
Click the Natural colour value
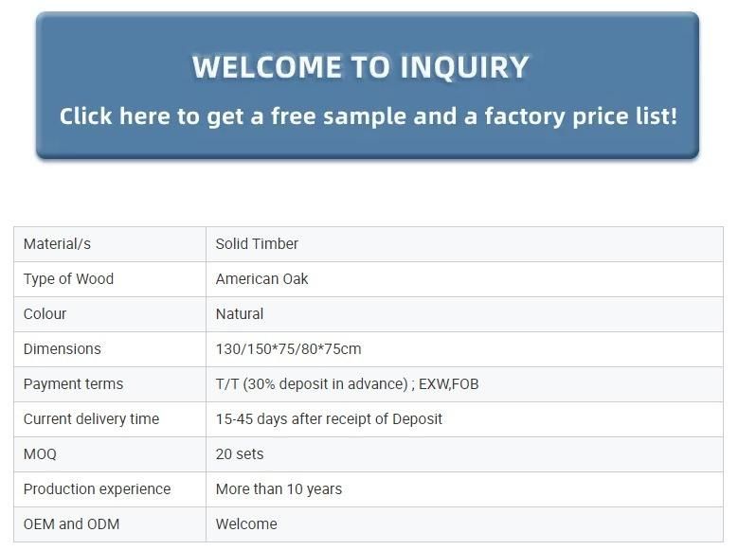click(x=240, y=314)
